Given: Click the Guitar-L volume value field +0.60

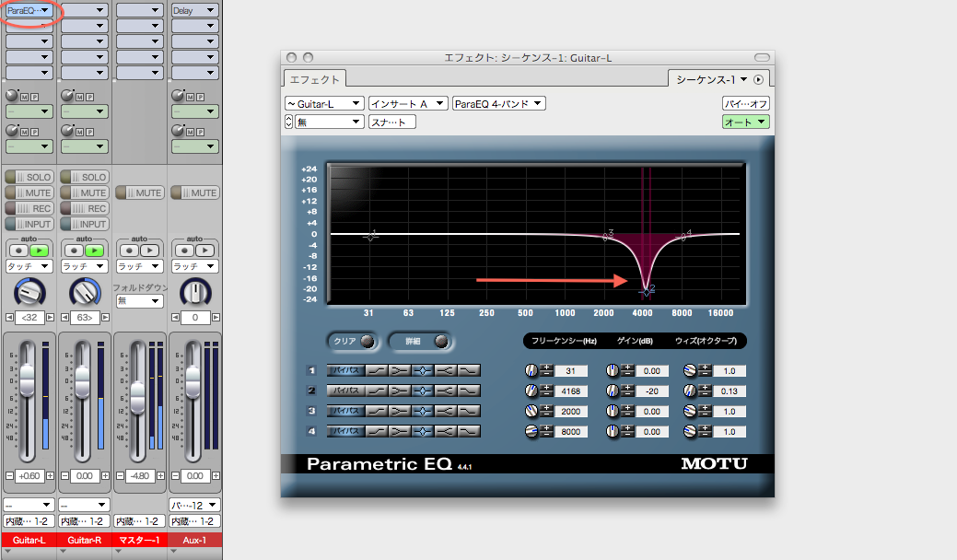Looking at the screenshot, I should (29, 476).
